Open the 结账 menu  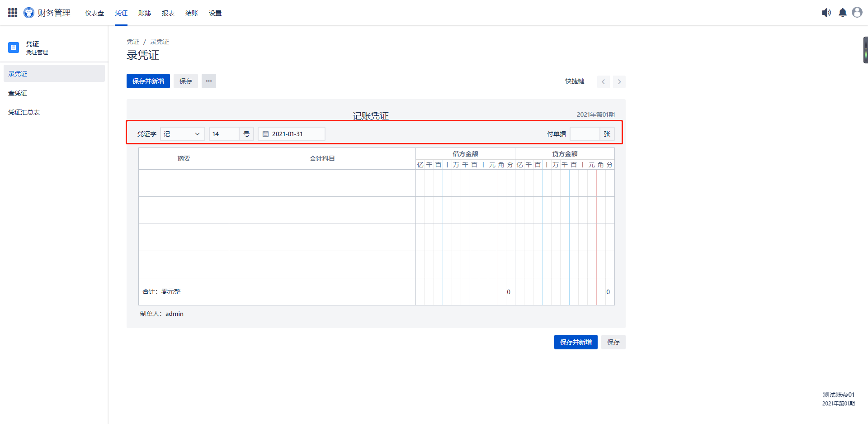pyautogui.click(x=192, y=13)
